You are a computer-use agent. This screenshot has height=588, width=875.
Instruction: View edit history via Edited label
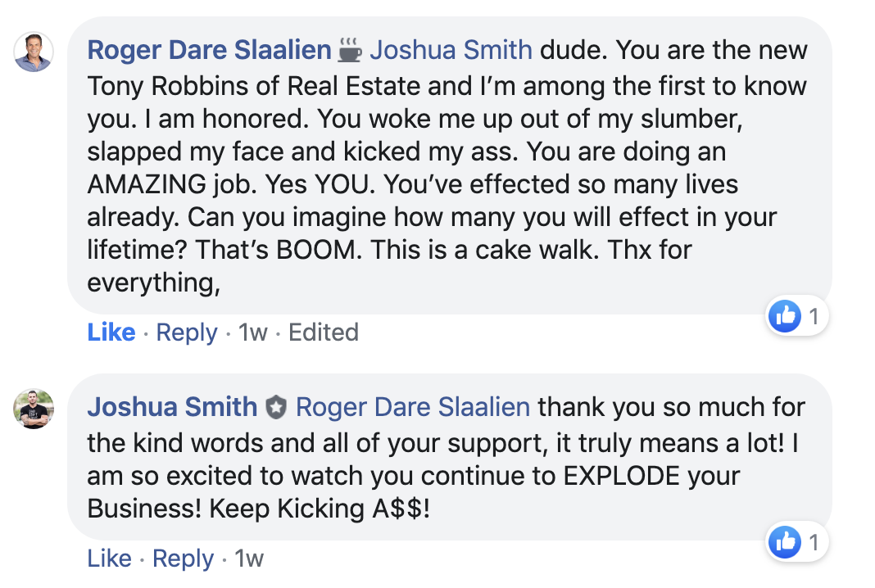tap(323, 332)
